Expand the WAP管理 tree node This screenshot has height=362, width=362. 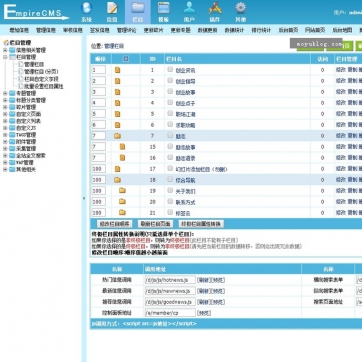[5, 163]
